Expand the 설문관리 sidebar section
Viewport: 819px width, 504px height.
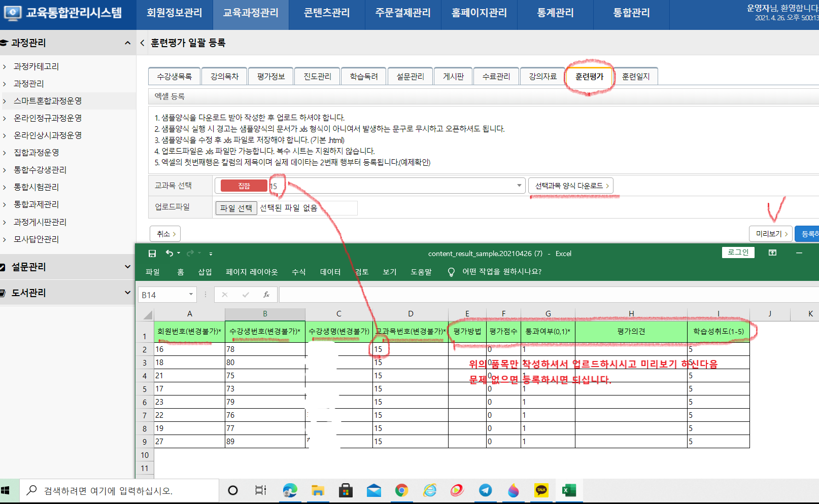click(x=127, y=267)
